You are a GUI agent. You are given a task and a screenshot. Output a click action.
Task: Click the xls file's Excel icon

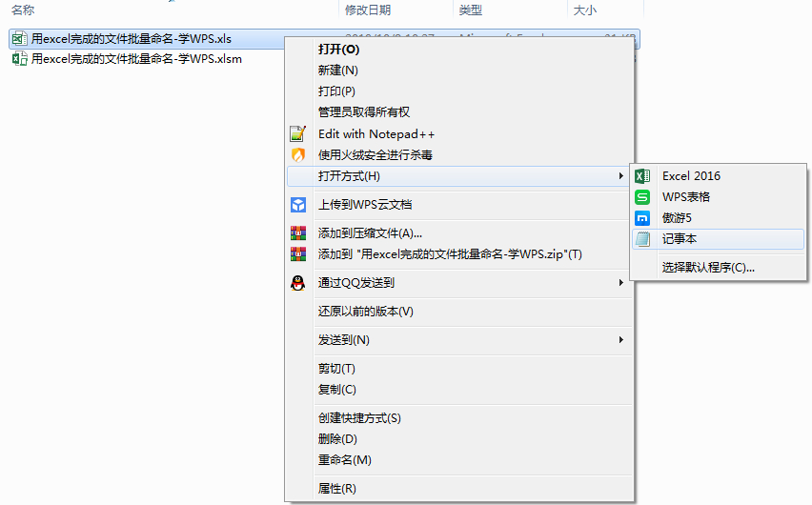click(20, 39)
